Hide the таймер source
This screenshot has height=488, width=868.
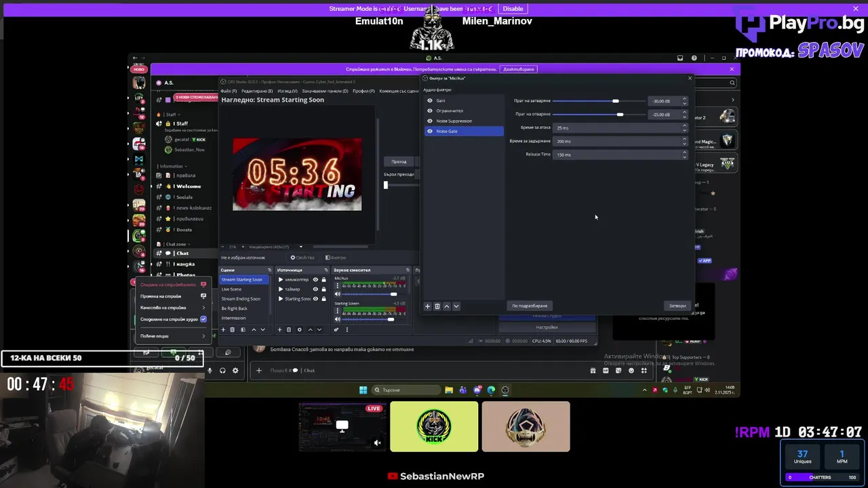click(x=315, y=289)
